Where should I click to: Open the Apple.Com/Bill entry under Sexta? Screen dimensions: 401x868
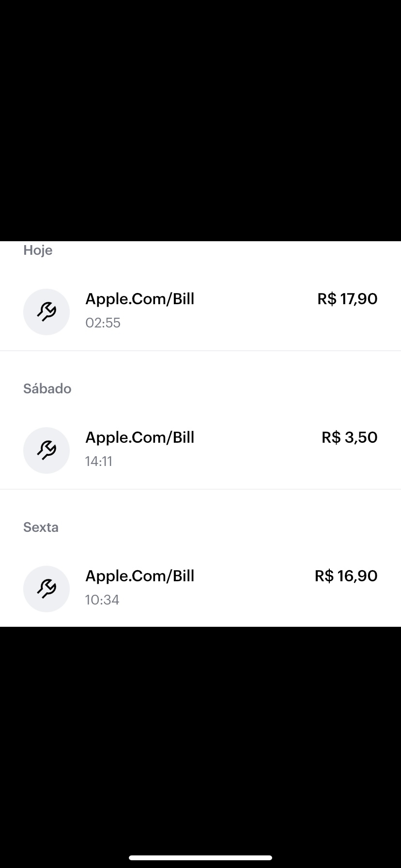click(140, 576)
